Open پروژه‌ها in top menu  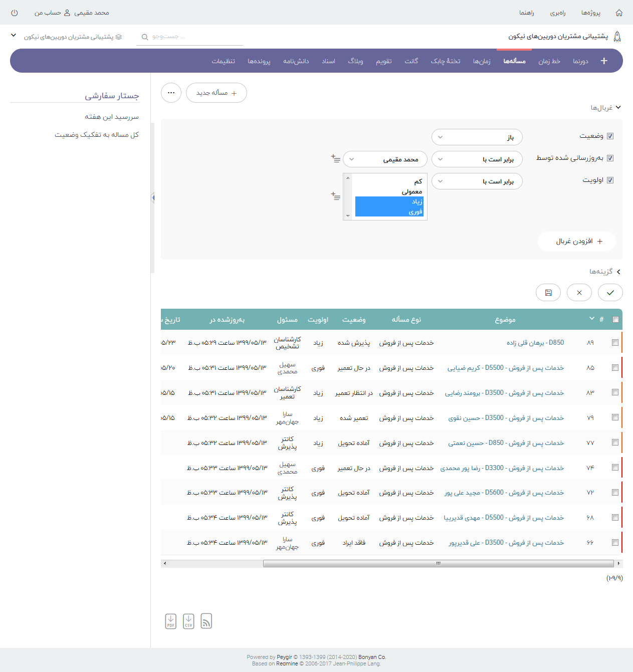coord(591,13)
